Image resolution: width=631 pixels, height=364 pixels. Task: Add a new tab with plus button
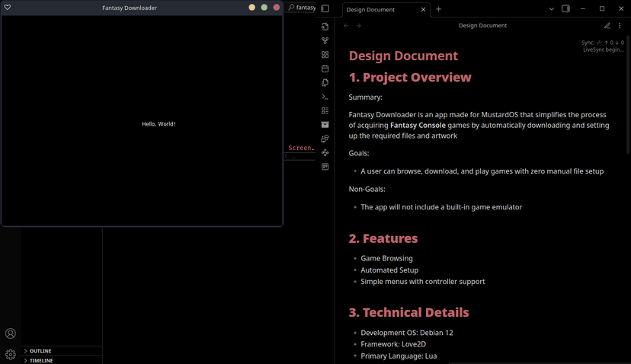(438, 9)
